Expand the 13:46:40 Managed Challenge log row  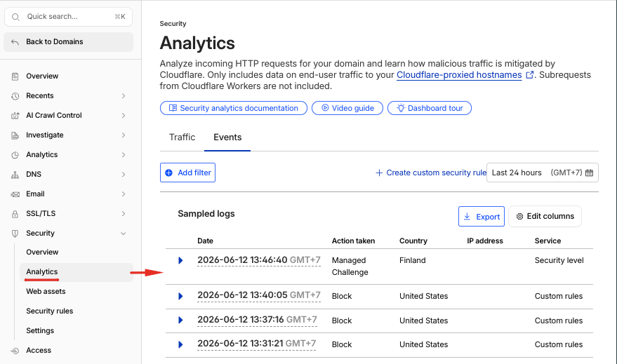click(180, 260)
